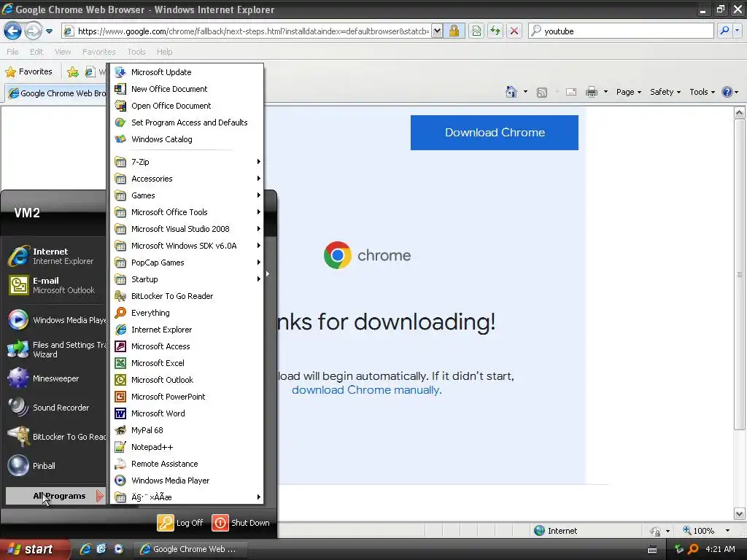The width and height of the screenshot is (747, 560).
Task: Click the Log Off button
Action: (181, 523)
